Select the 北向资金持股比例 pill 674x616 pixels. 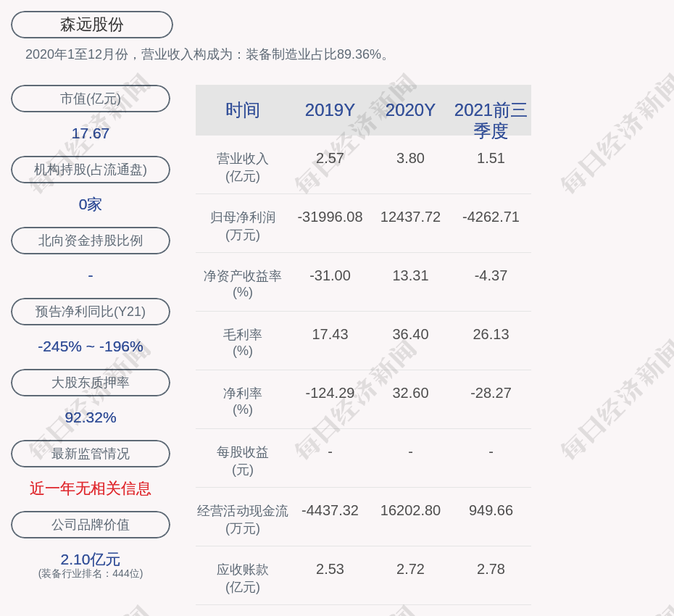click(91, 241)
